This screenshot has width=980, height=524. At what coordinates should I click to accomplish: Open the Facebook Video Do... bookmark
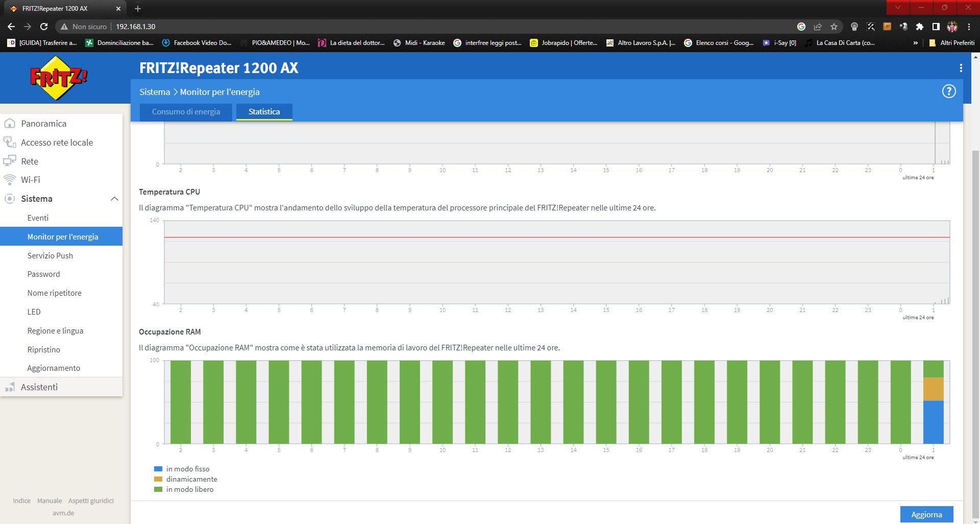(197, 43)
